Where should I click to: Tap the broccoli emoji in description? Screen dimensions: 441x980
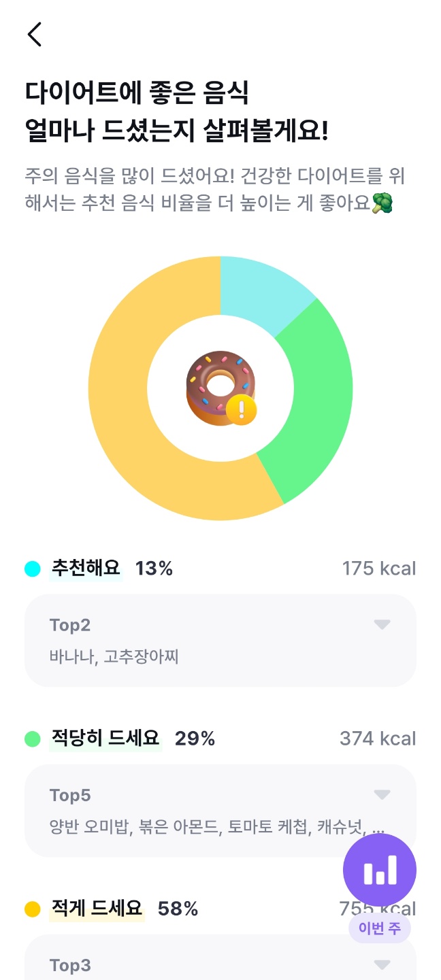(x=383, y=204)
